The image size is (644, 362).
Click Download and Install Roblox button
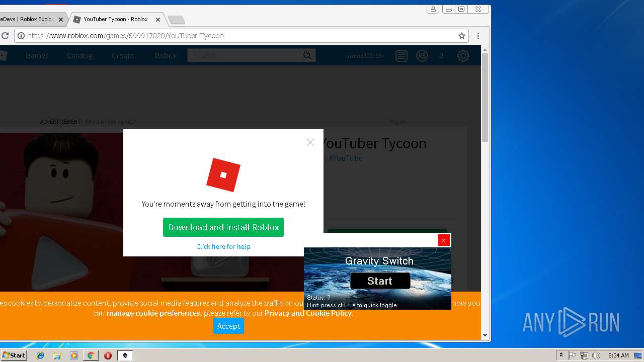pos(223,227)
